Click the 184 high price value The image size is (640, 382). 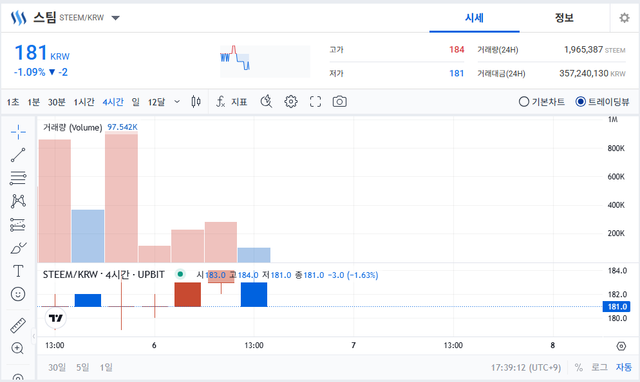click(457, 50)
